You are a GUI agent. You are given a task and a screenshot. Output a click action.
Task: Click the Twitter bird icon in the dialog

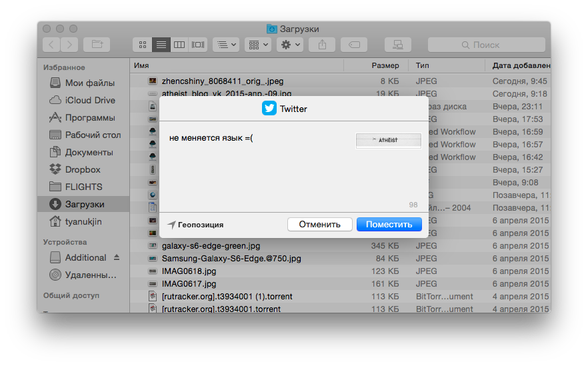coord(269,109)
